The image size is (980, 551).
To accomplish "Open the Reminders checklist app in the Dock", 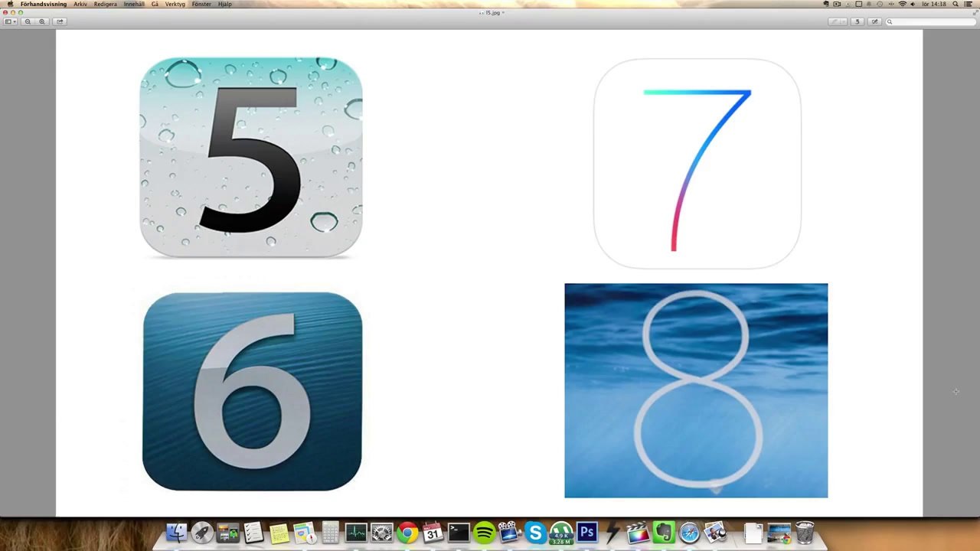I will (x=253, y=533).
